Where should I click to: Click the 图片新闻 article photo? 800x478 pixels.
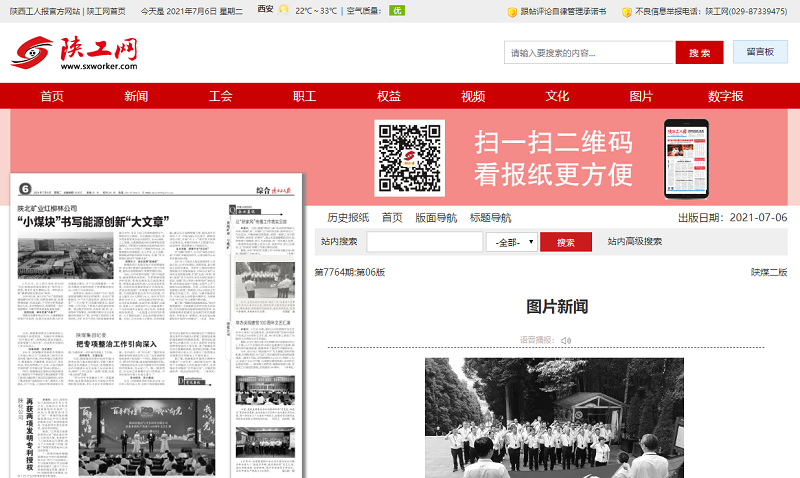tap(554, 418)
